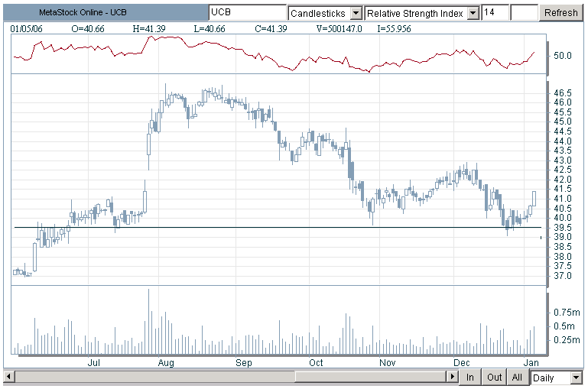Focus the UCB ticker symbol field
Image resolution: width=588 pixels, height=389 pixels.
pos(248,12)
